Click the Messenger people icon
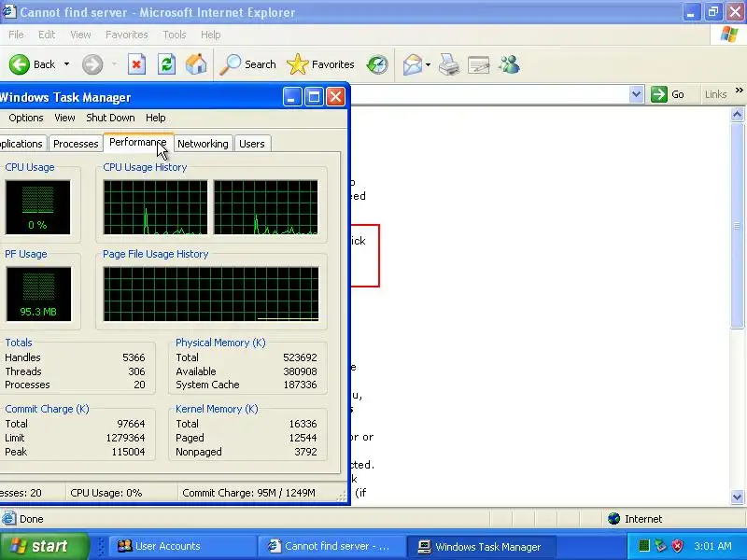This screenshot has width=747, height=560. coord(509,64)
